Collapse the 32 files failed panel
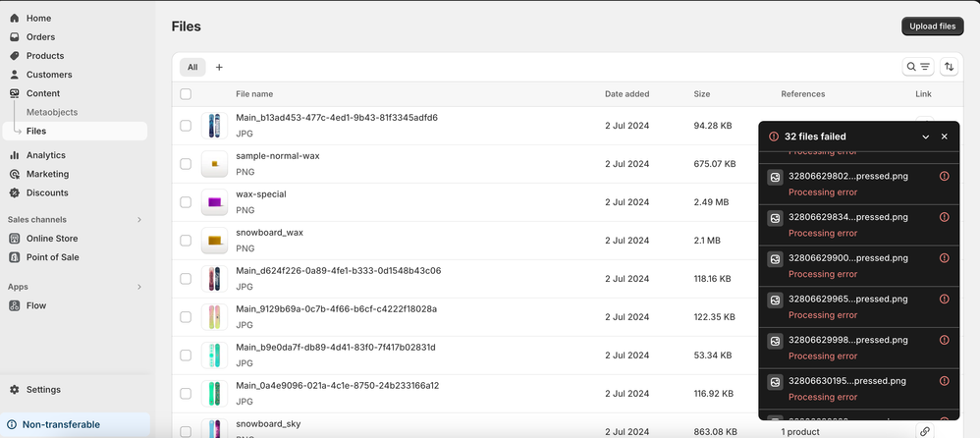 point(925,137)
